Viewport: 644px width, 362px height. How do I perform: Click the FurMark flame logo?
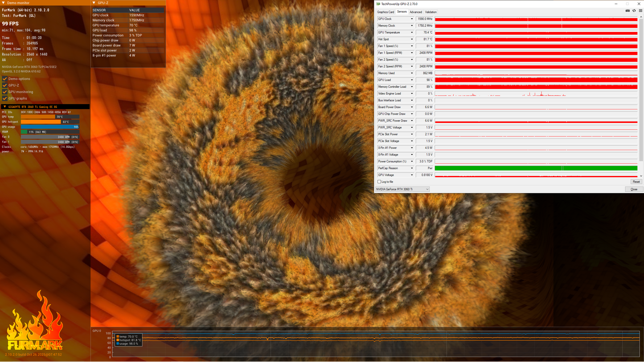tap(34, 321)
